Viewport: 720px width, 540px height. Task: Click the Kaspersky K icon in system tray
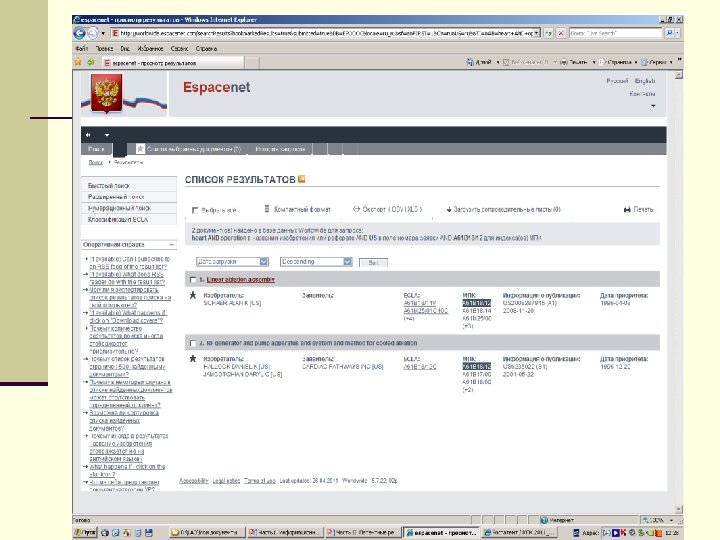pyautogui.click(x=623, y=533)
